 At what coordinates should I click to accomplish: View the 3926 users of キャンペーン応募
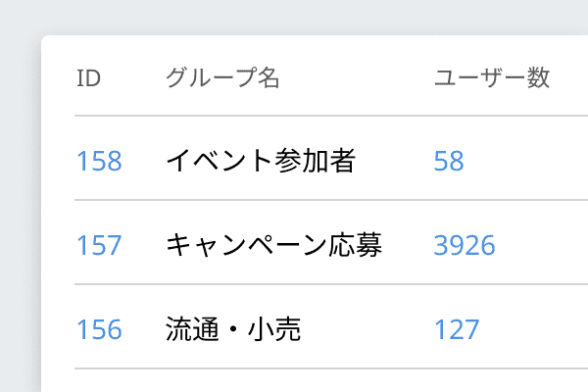pos(465,245)
